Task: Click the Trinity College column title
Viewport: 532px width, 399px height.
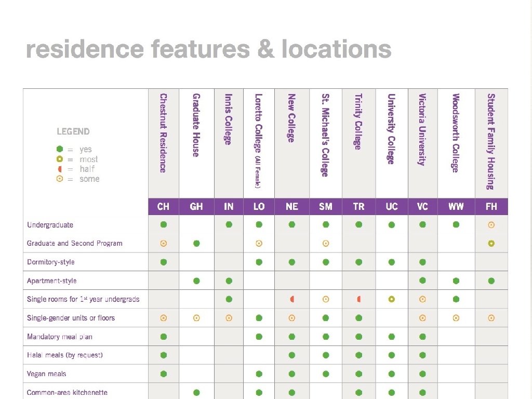Action: point(358,122)
